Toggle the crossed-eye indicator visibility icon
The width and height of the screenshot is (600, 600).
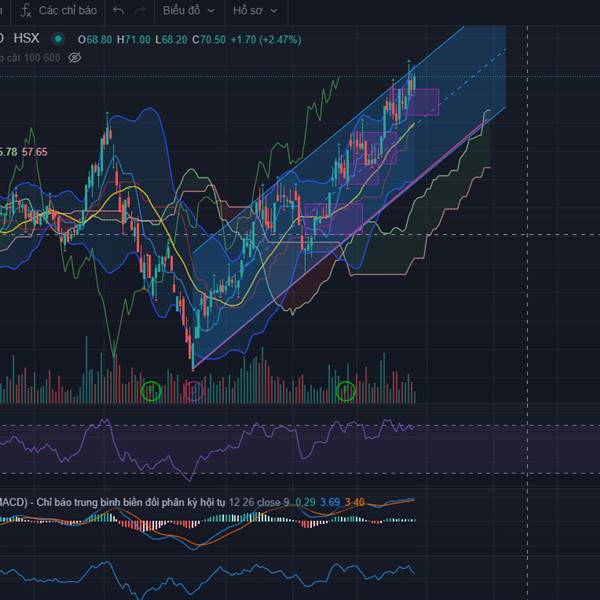click(75, 58)
